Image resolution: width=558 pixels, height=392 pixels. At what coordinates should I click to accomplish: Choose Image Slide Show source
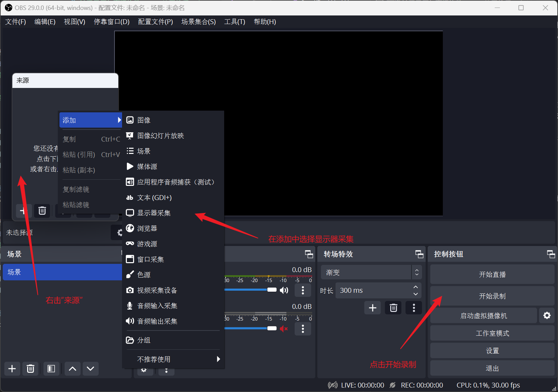tap(173, 135)
